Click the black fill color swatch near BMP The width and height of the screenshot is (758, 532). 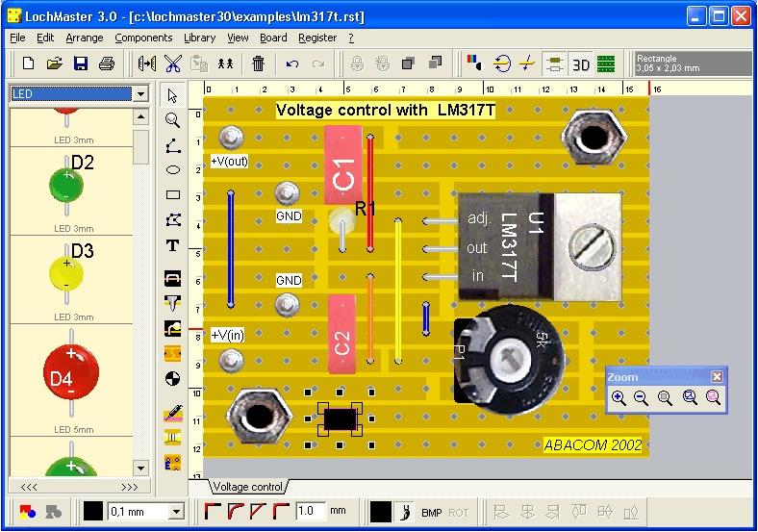coord(381,512)
